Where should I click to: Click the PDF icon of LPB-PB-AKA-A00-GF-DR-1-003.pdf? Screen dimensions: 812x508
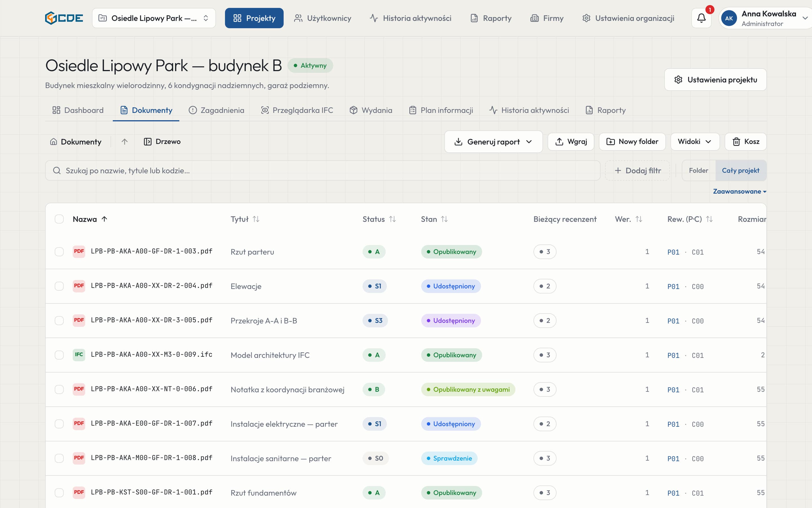(x=79, y=251)
